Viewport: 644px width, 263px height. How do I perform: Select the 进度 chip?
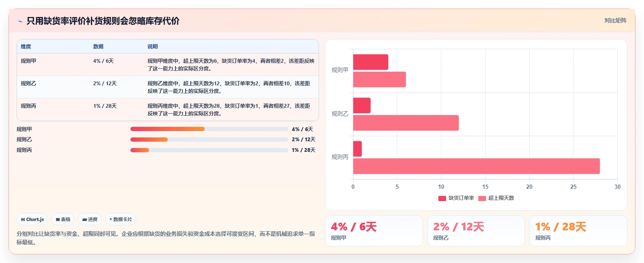(x=90, y=219)
